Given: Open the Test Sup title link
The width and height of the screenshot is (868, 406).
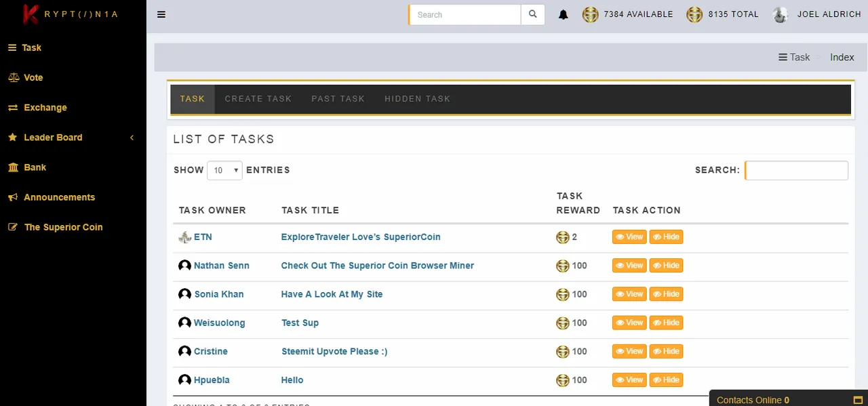Looking at the screenshot, I should 300,323.
